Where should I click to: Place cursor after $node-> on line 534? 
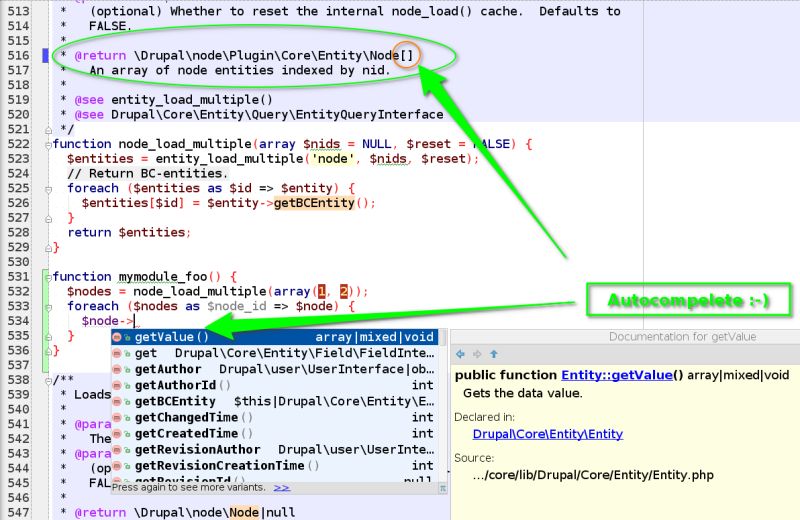pyautogui.click(x=134, y=321)
